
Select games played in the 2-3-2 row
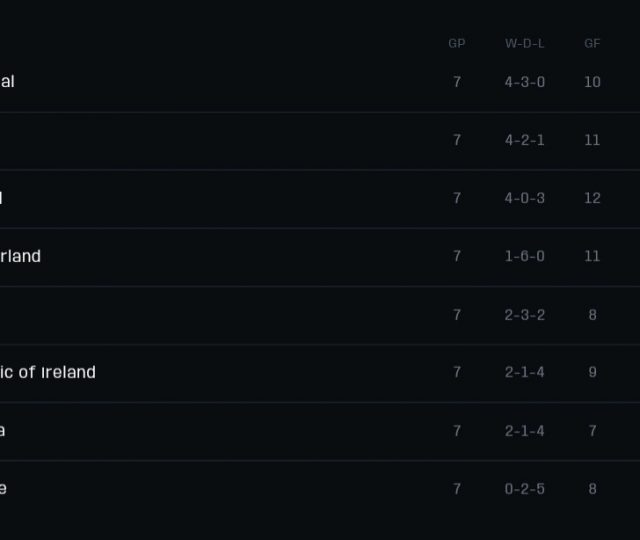click(x=457, y=315)
